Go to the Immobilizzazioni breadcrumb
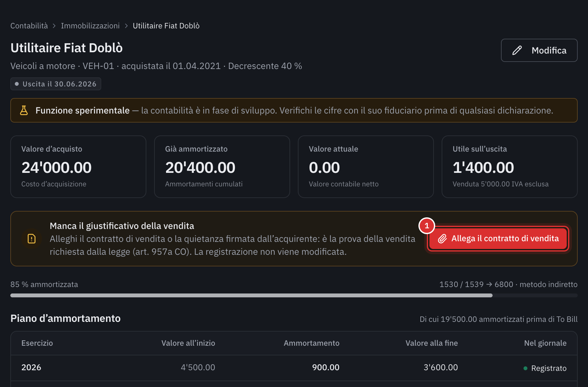This screenshot has height=387, width=588. click(x=90, y=26)
